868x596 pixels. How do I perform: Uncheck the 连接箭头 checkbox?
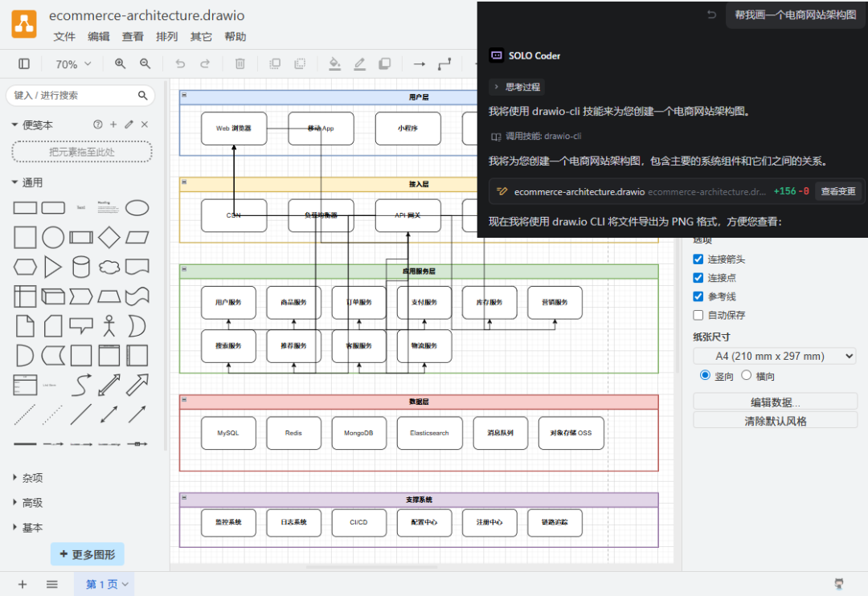(698, 259)
